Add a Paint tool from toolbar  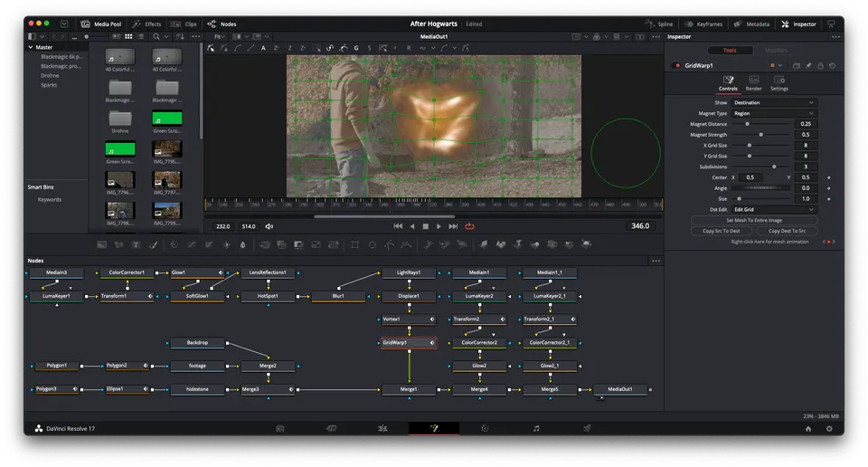(x=154, y=244)
